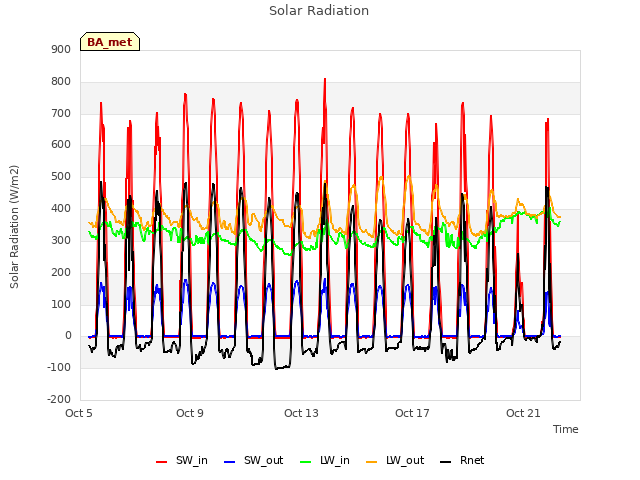This screenshot has height=480, width=640.
Task: Click the 500 y-axis tick label
Action: [x=61, y=176]
